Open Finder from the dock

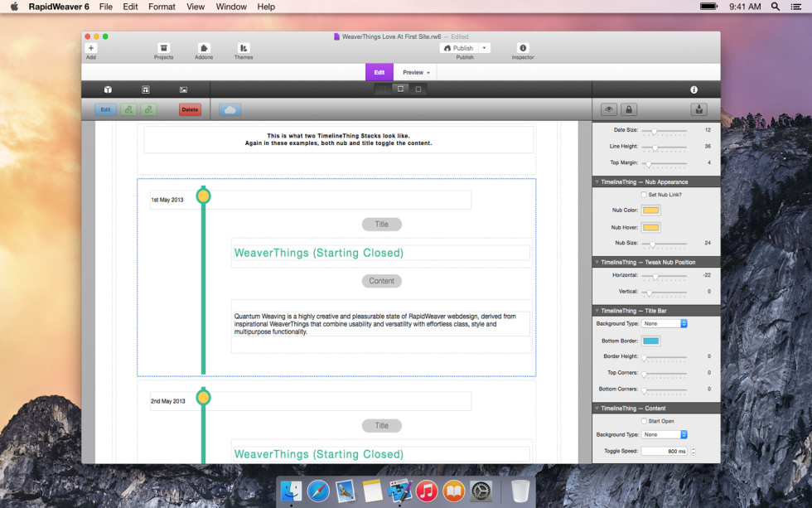(291, 491)
